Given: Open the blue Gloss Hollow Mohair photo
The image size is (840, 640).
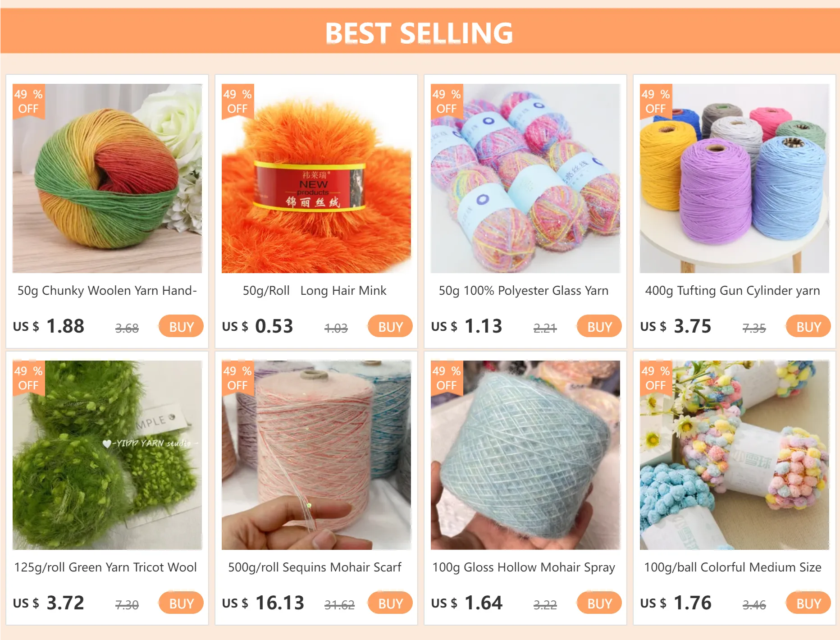Looking at the screenshot, I should (525, 455).
